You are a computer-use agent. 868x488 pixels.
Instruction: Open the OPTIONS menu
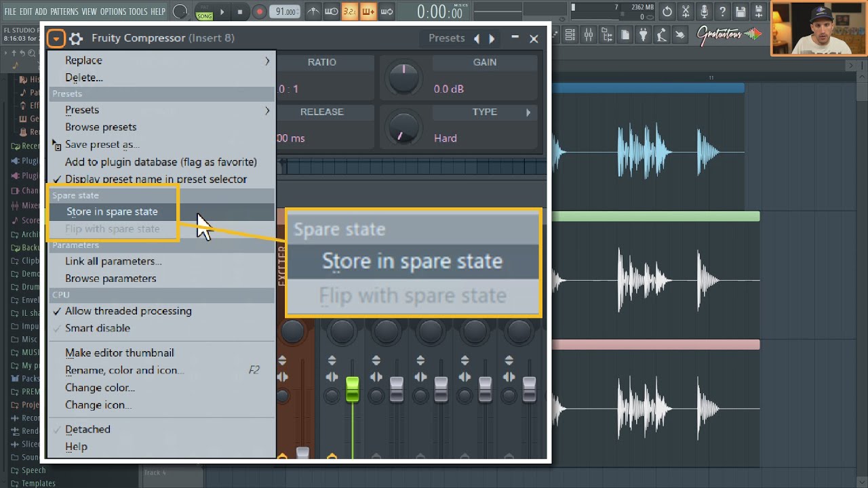click(113, 12)
